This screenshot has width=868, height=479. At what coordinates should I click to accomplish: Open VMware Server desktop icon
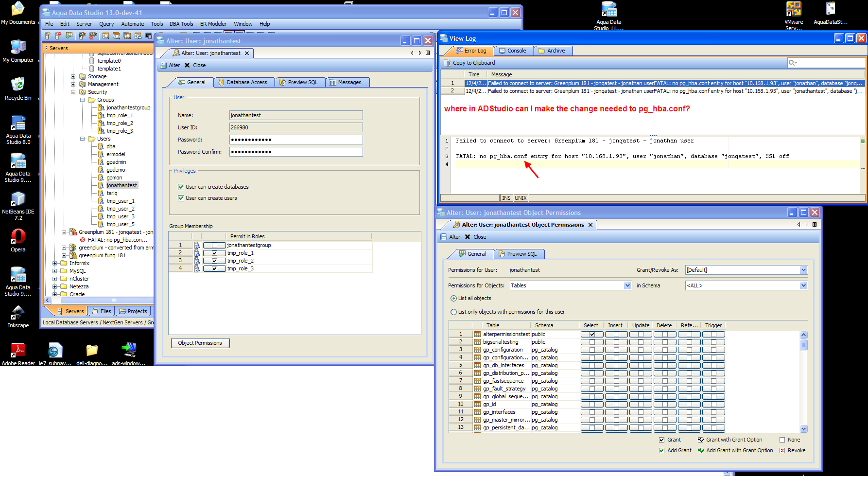[x=794, y=16]
